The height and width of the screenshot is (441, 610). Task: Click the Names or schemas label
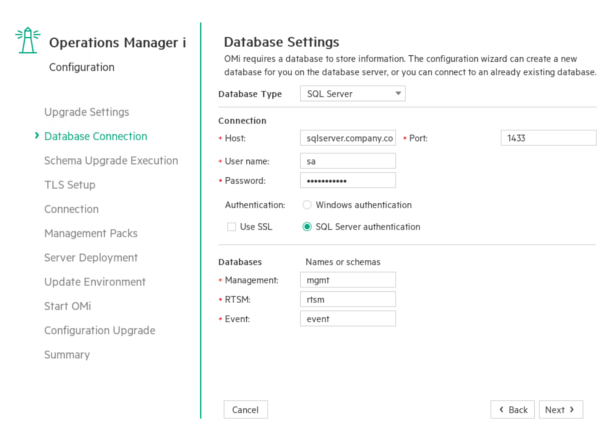click(x=343, y=262)
